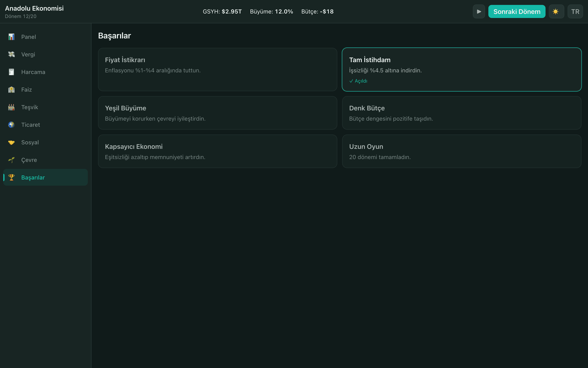Viewport: 588px width, 368px height.
Task: Advance with the Sonraki Dönem button
Action: [x=517, y=11]
